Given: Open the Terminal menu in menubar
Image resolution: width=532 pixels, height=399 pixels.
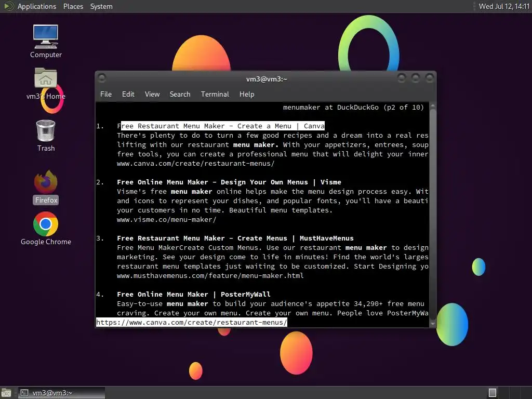Looking at the screenshot, I should click(x=215, y=95).
